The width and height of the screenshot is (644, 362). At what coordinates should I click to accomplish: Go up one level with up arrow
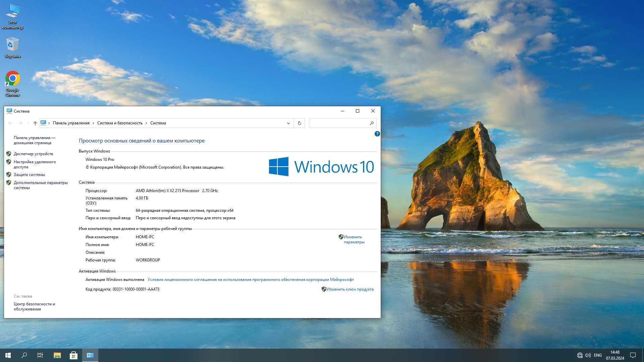(35, 123)
